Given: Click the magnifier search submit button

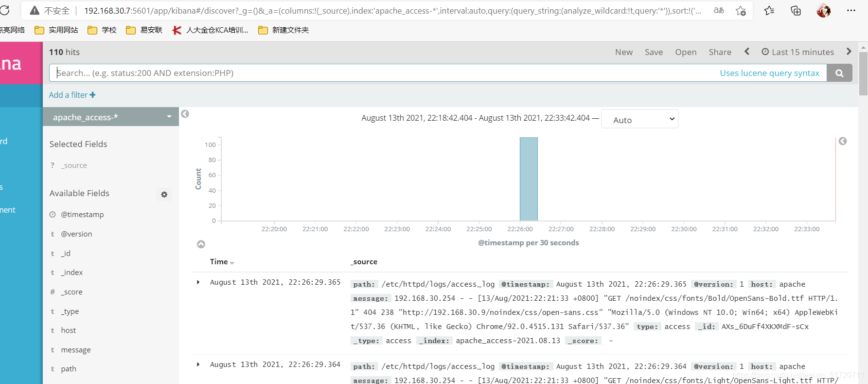Looking at the screenshot, I should click(839, 73).
